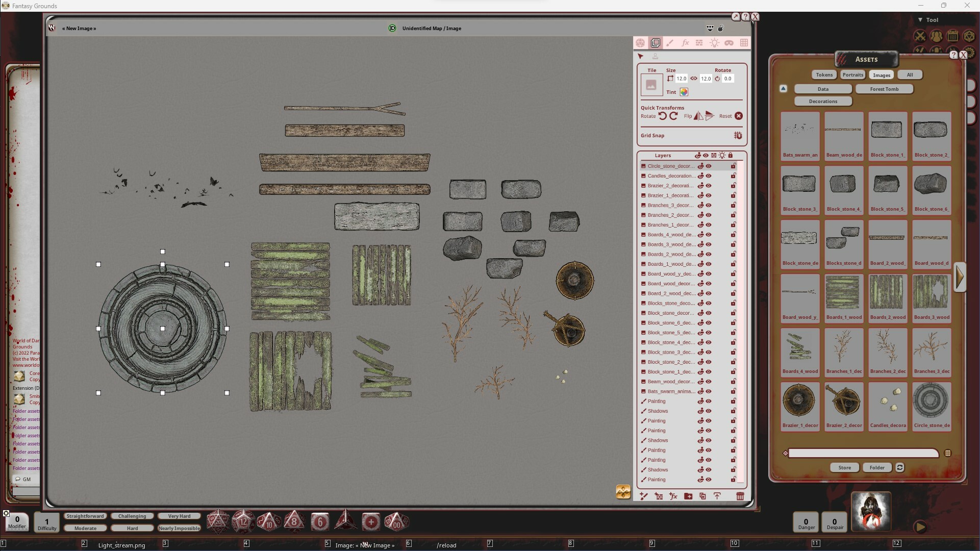Screen dimensions: 980x551
Task: Click the Store button
Action: (x=844, y=467)
